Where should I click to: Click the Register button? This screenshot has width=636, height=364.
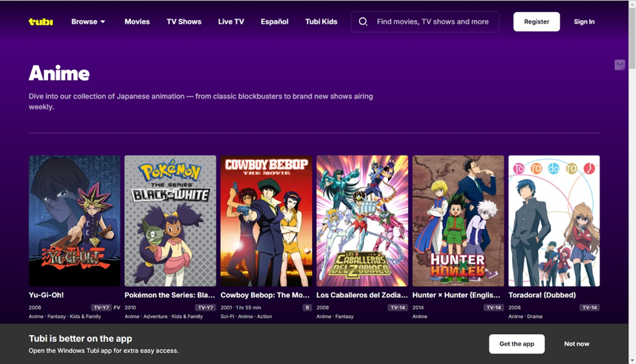point(536,22)
